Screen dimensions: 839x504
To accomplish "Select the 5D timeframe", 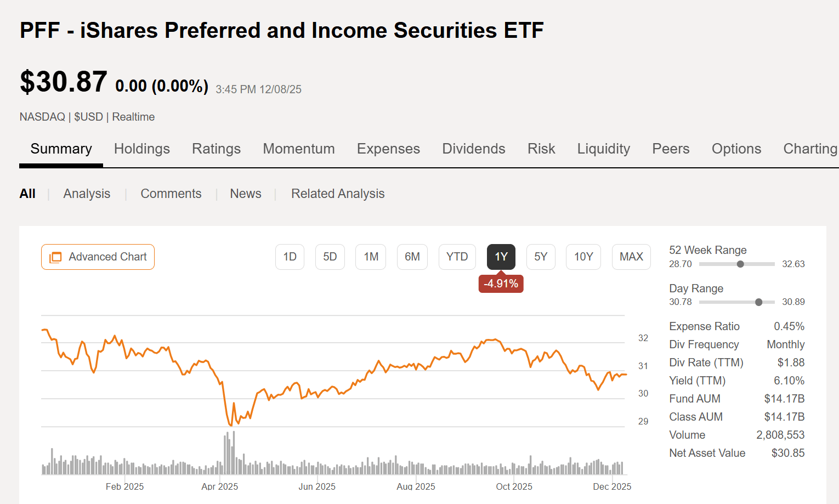I will click(x=330, y=257).
